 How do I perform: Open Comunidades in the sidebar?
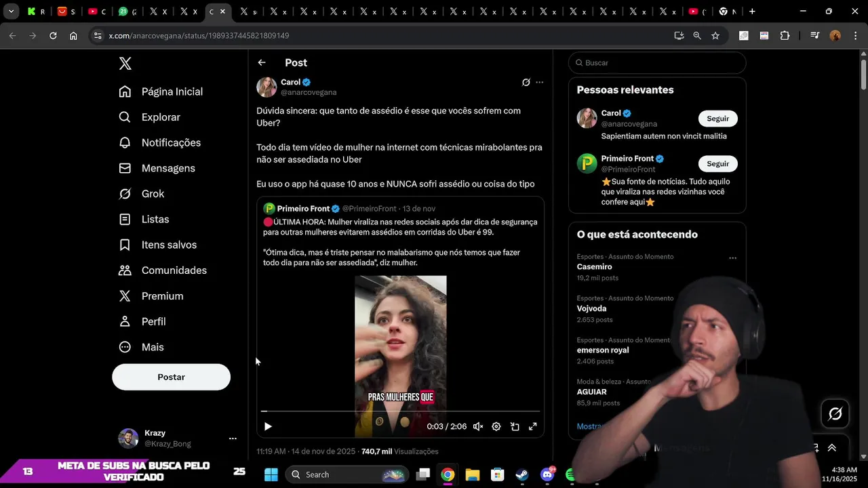tap(163, 270)
